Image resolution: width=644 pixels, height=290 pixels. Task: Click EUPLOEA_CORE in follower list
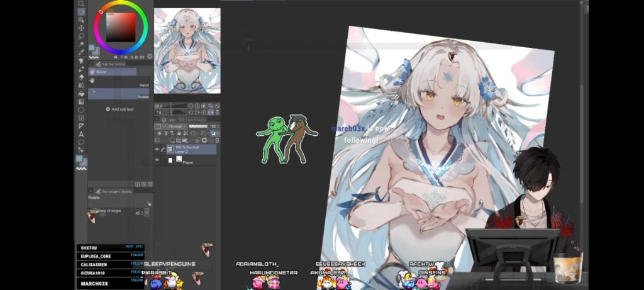[x=96, y=256]
